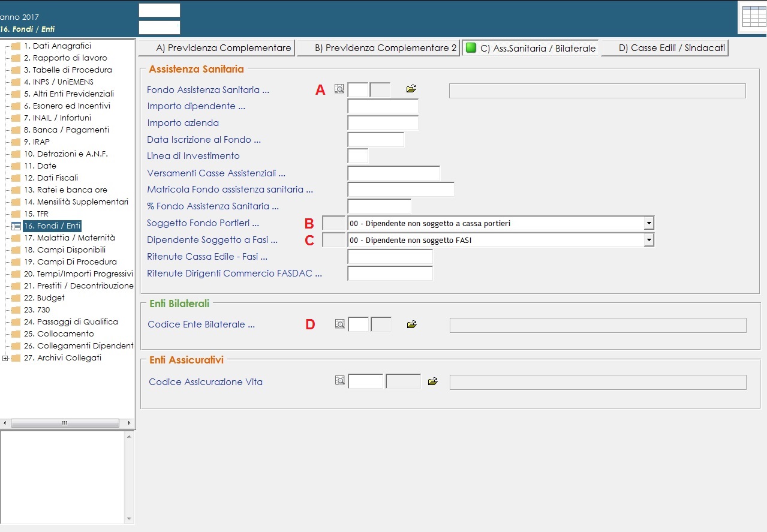Open folder icon for Fondo Assistenza Sanitaria
Viewport: 767px width, 532px height.
pos(411,89)
